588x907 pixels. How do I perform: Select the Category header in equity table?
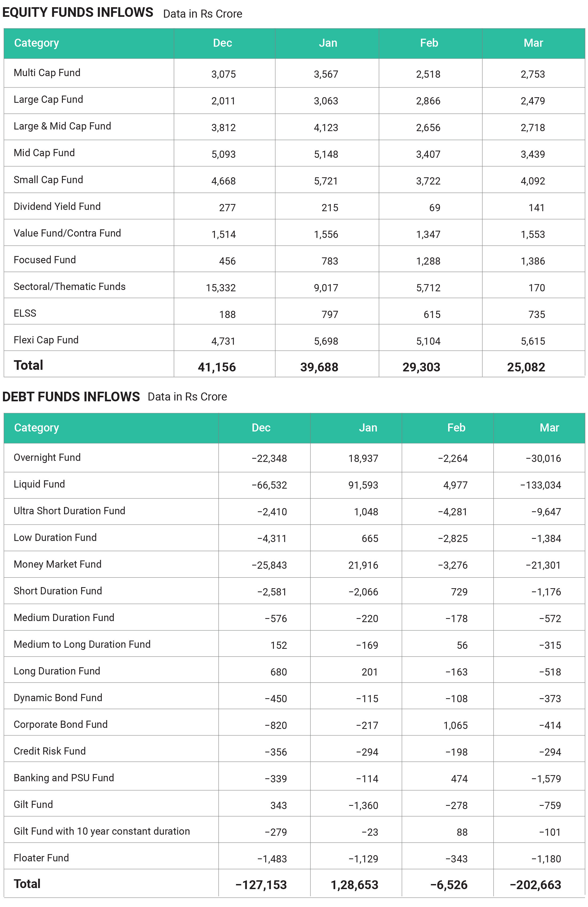tap(37, 43)
